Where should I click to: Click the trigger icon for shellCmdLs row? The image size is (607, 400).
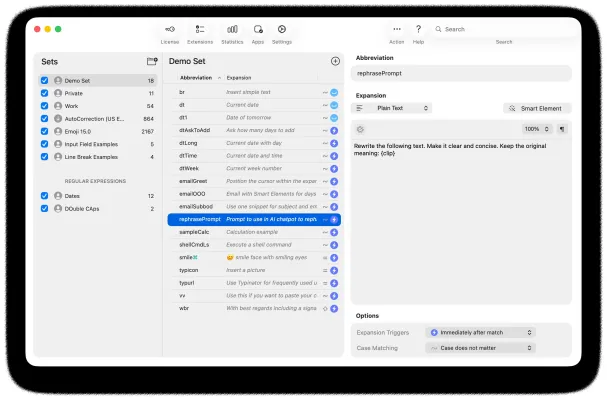tap(334, 245)
